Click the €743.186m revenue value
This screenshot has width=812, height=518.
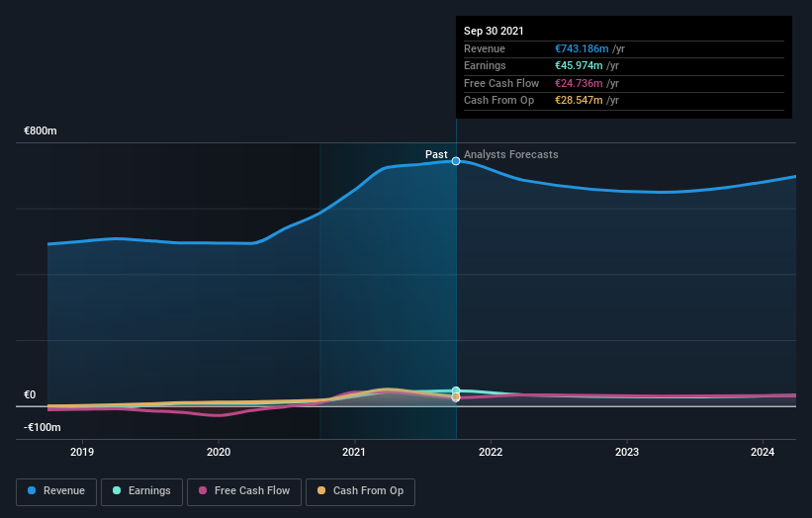pyautogui.click(x=582, y=48)
